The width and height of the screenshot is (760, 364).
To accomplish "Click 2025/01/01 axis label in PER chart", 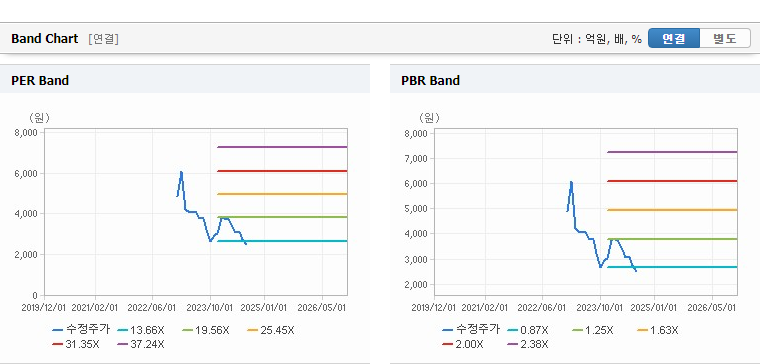I will (265, 308).
